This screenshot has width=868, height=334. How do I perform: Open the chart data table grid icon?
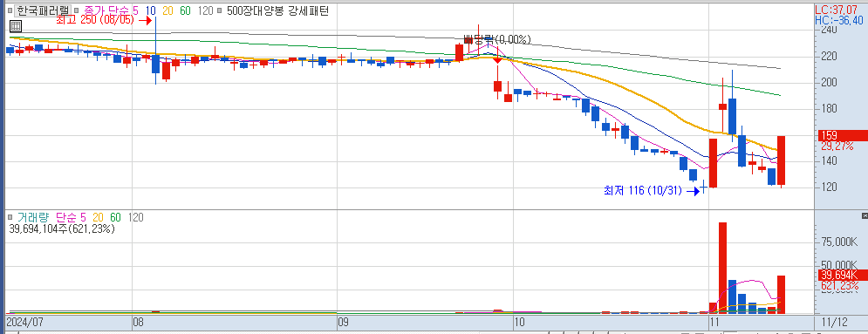pyautogui.click(x=16, y=25)
